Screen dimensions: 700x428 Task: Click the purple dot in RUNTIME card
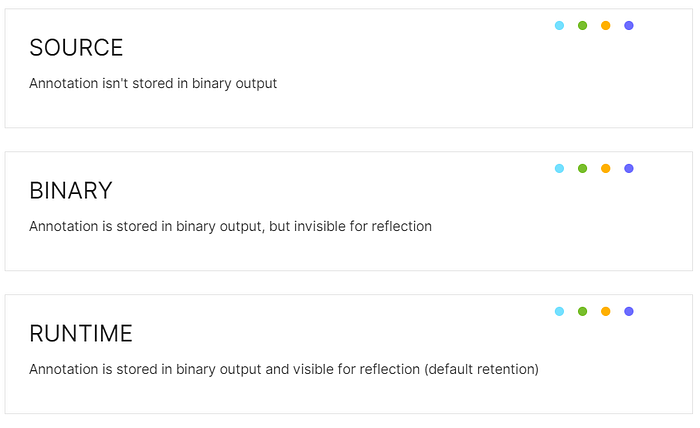[629, 311]
